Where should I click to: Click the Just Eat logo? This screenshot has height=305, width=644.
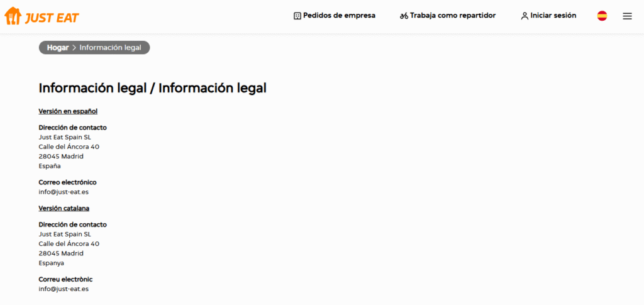point(42,16)
